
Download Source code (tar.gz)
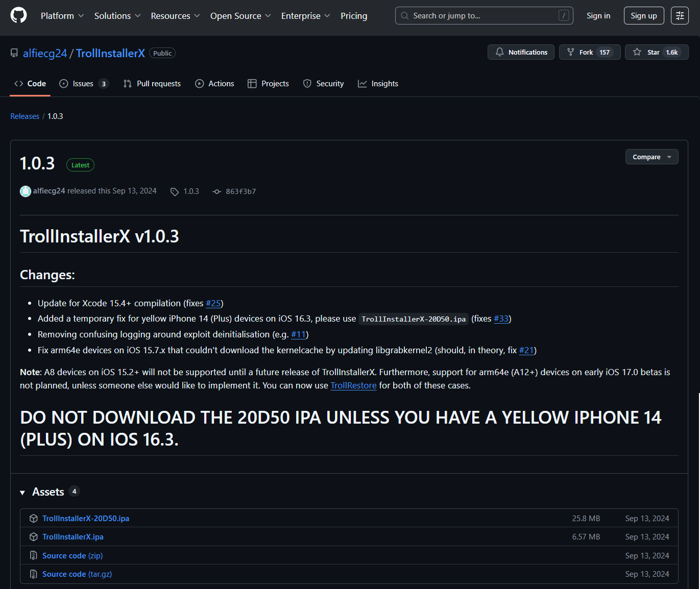[x=77, y=574]
